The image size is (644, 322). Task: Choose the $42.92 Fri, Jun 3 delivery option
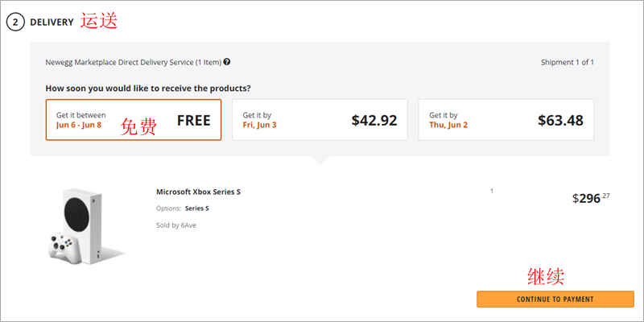(x=320, y=120)
